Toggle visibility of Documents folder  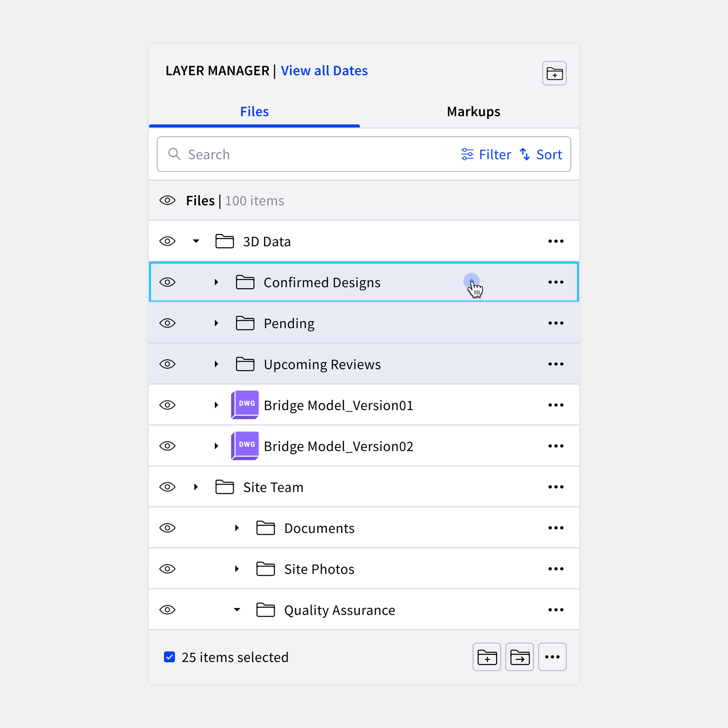(x=167, y=528)
